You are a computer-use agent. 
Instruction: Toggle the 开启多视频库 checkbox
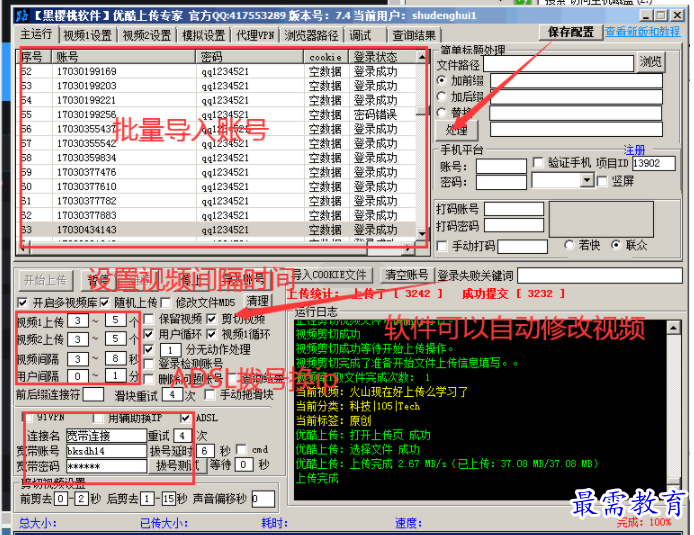click(x=22, y=303)
